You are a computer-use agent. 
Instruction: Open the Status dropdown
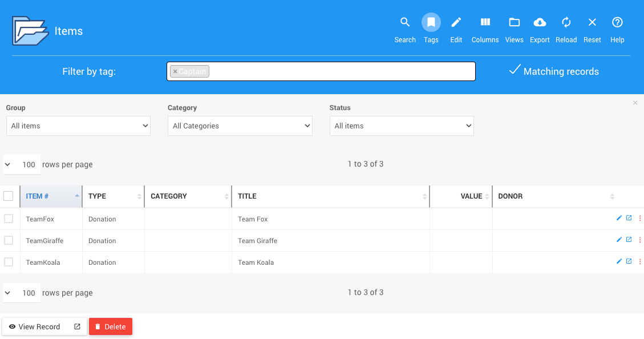pos(402,126)
